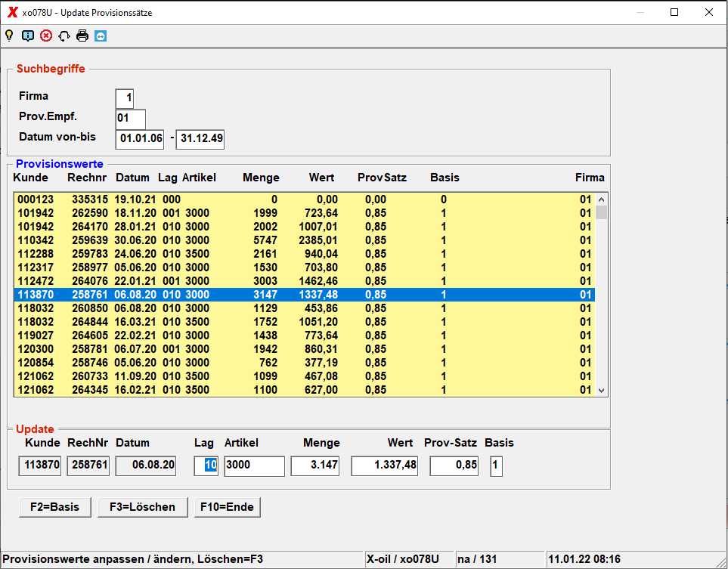This screenshot has width=728, height=569.
Task: Click the lightbulb tip icon in the toolbar
Action: point(9,36)
